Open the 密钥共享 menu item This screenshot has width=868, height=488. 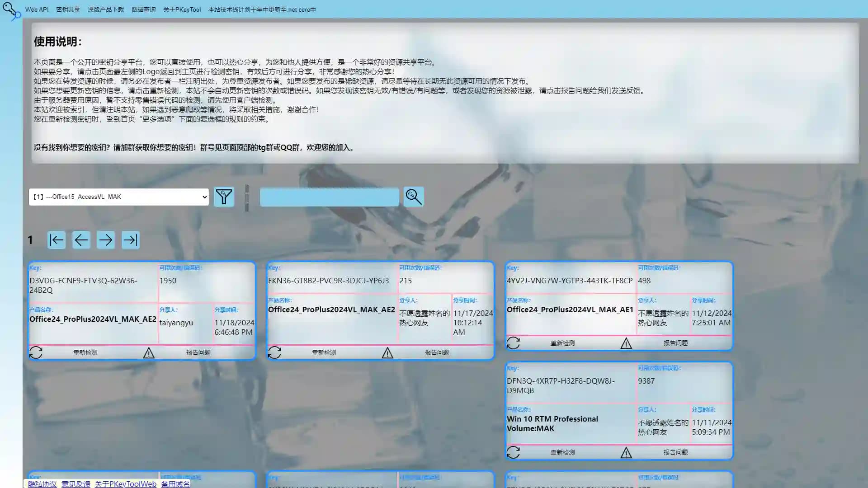pos(68,9)
